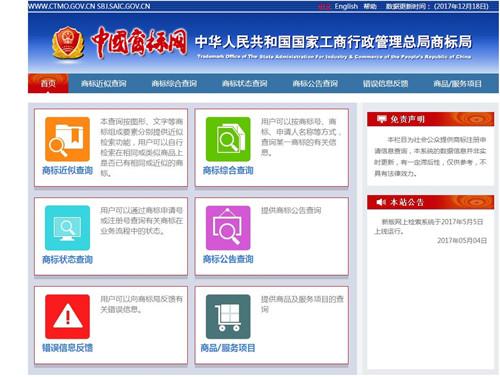Open 商标综合查询 in the navigation bar
This screenshot has width=500, height=377.
(174, 83)
